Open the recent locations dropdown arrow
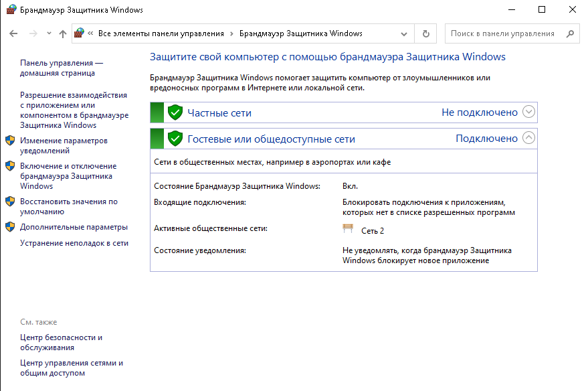Viewport: 588px width, 391px height. pos(49,33)
